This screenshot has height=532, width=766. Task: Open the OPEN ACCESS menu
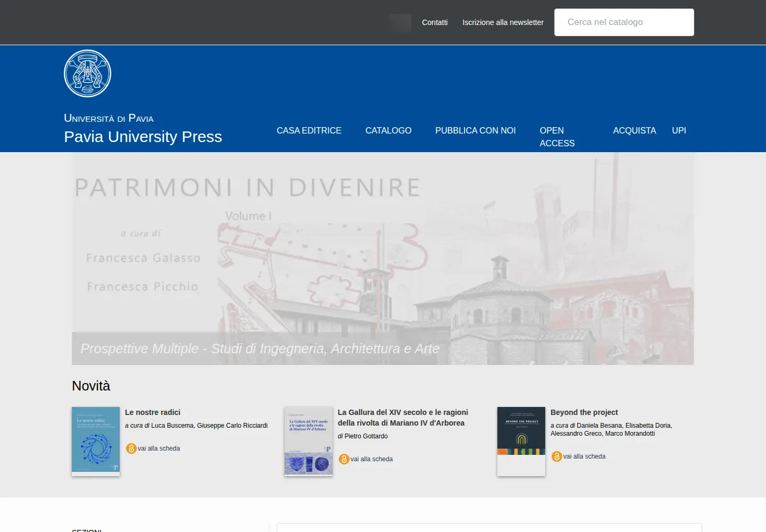tap(557, 137)
